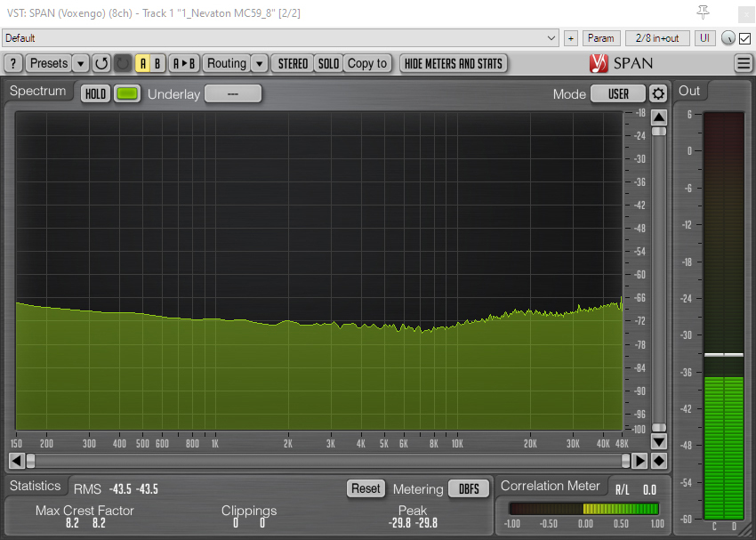Open the Underlay selector

tap(233, 93)
